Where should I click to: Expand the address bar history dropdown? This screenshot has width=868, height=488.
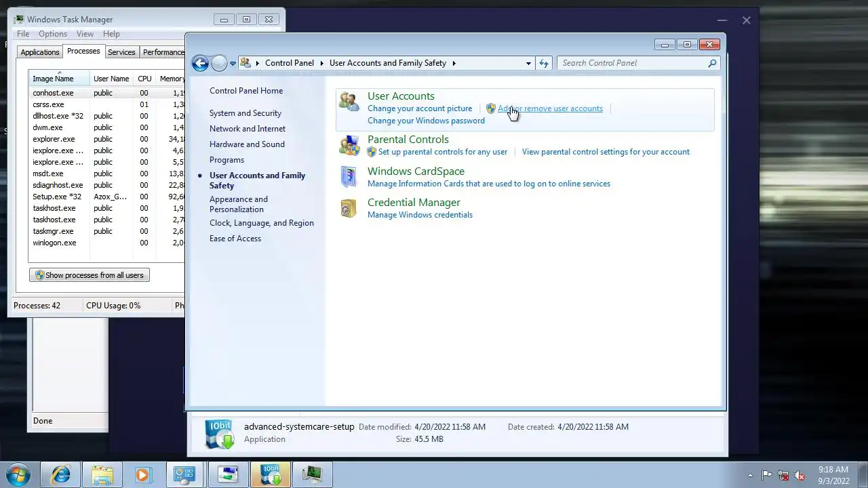coord(528,63)
